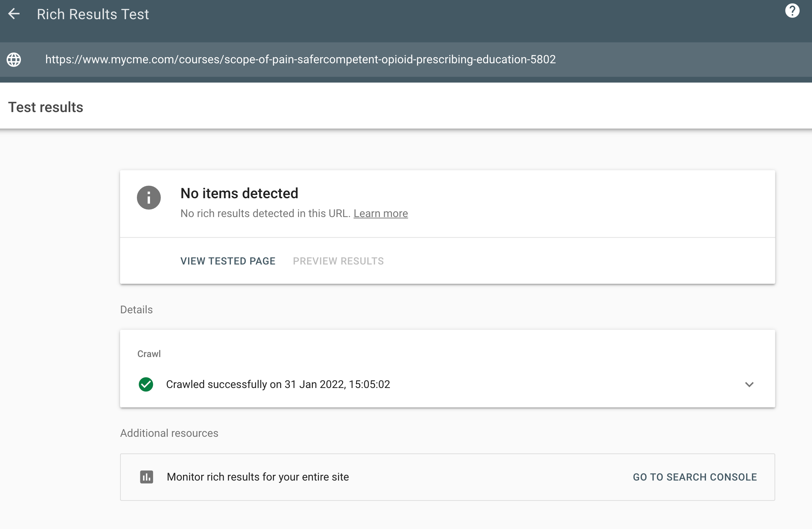The width and height of the screenshot is (812, 529).
Task: Click GO TO SEARCH CONSOLE
Action: pyautogui.click(x=695, y=477)
